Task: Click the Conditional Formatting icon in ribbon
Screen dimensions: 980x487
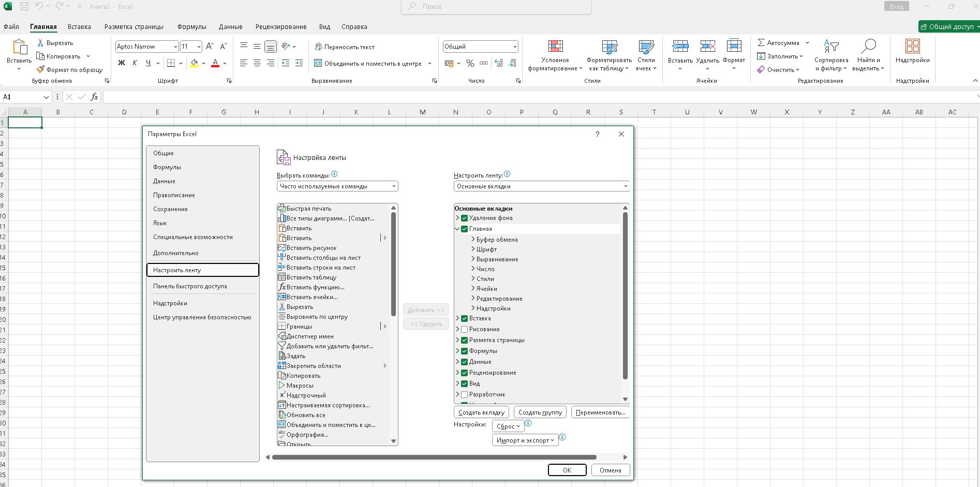Action: click(x=555, y=47)
